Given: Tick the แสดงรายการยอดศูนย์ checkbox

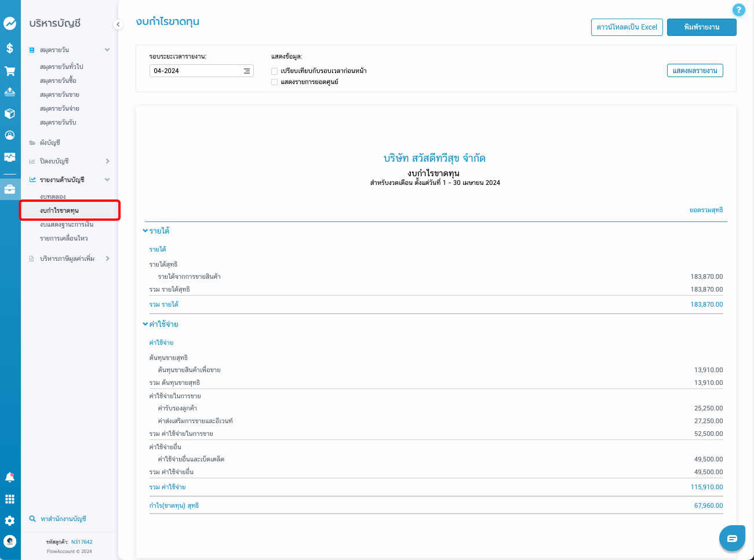Looking at the screenshot, I should pyautogui.click(x=275, y=82).
